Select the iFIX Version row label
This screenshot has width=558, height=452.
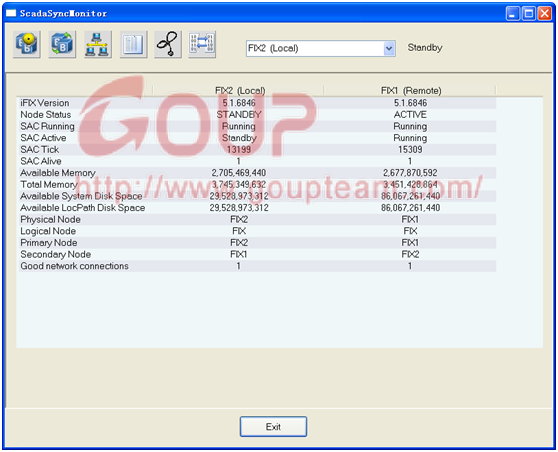45,103
